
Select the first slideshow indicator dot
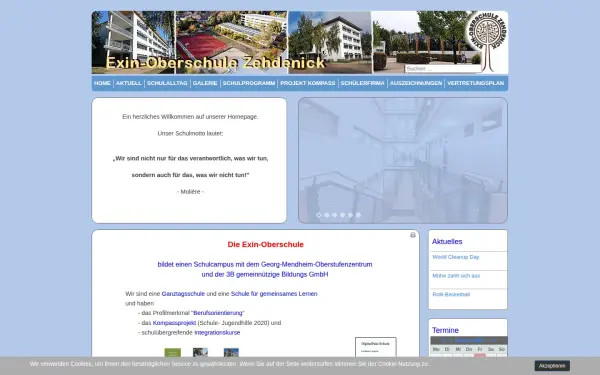[x=319, y=215]
